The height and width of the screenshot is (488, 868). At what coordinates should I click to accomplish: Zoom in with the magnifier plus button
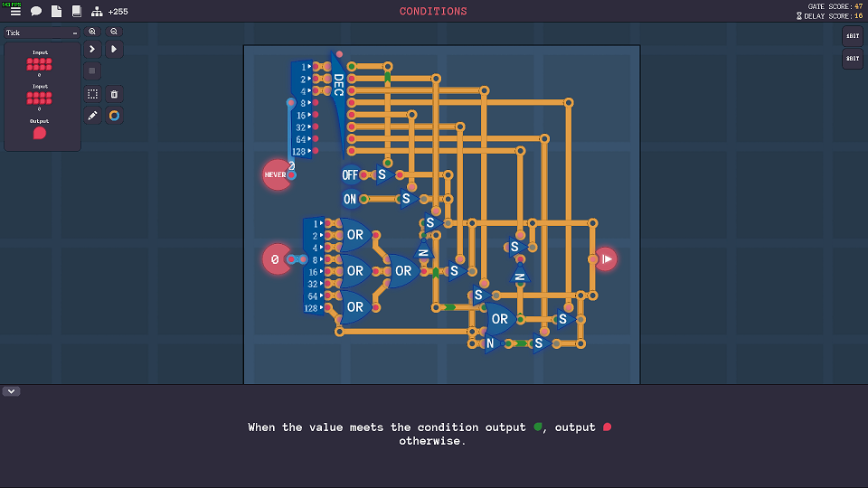coord(92,32)
